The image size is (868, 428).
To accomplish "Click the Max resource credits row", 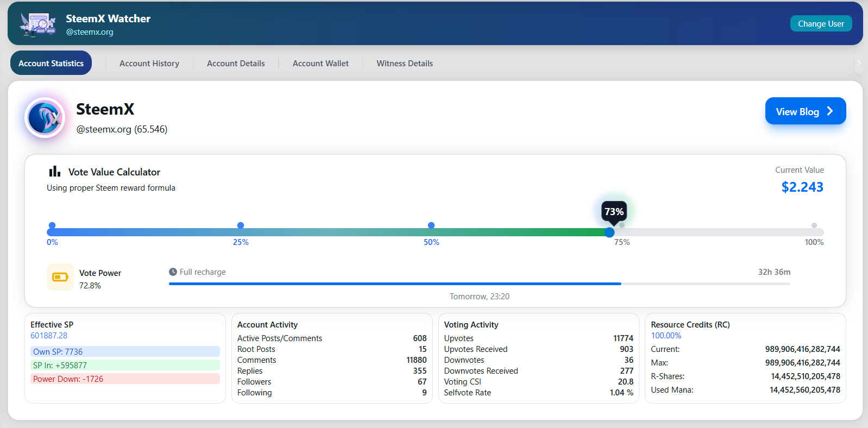I will point(746,363).
